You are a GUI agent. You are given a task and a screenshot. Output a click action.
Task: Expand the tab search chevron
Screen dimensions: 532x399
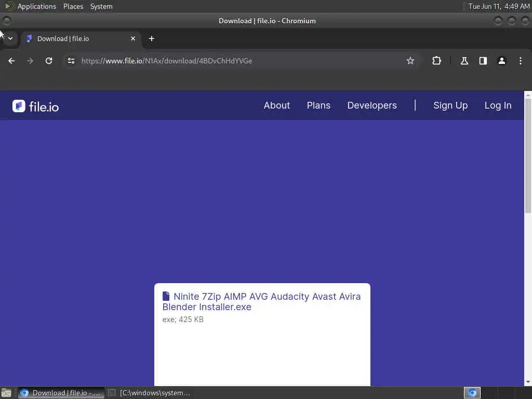tap(10, 38)
